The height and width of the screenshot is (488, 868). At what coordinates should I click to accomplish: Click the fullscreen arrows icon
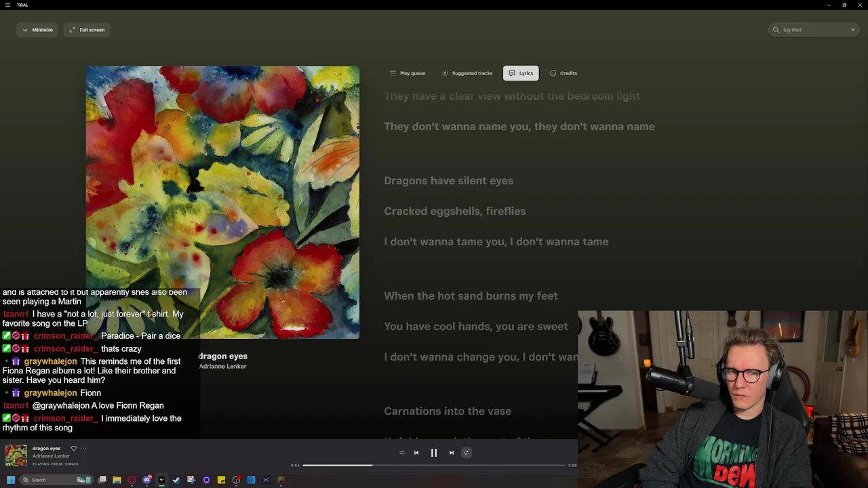coord(72,30)
